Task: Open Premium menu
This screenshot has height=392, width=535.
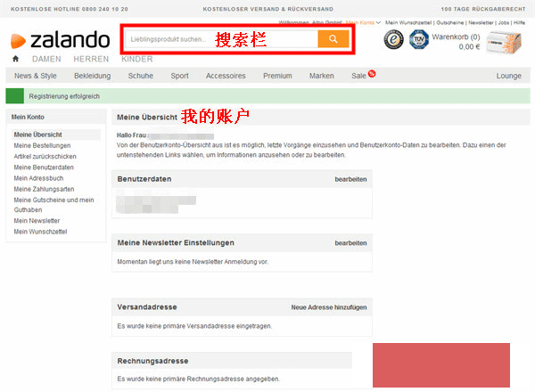Action: pyautogui.click(x=277, y=76)
